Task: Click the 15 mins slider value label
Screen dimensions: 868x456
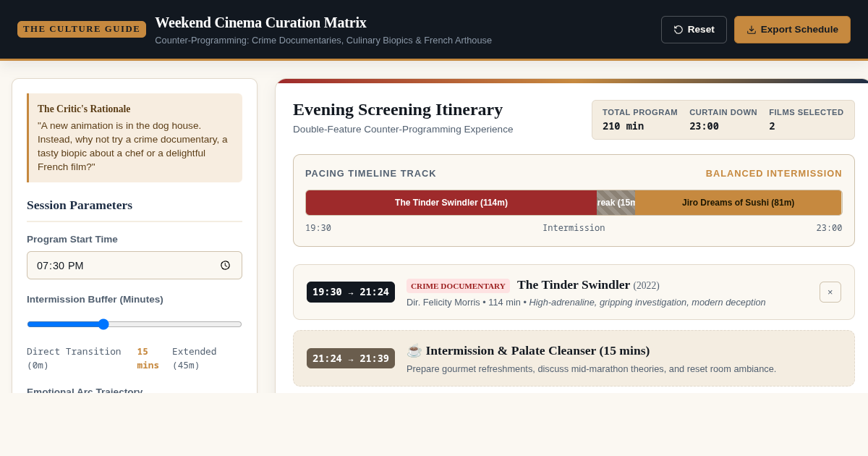Action: (148, 358)
